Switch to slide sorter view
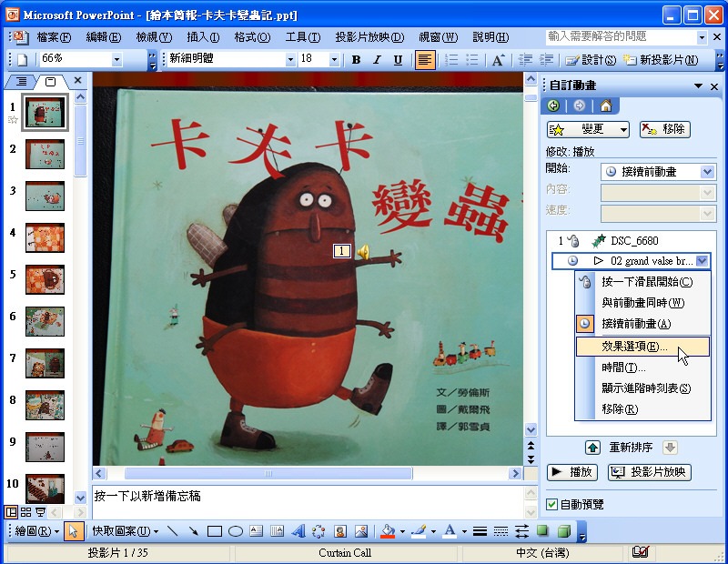 pos(26,512)
